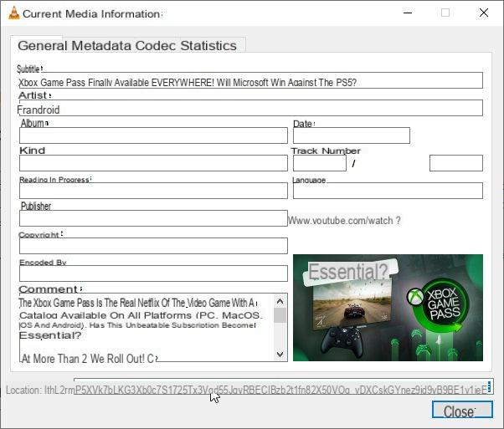Viewport: 504px width, 429px height.
Task: Click the second Track Number box after slash
Action: click(456, 163)
